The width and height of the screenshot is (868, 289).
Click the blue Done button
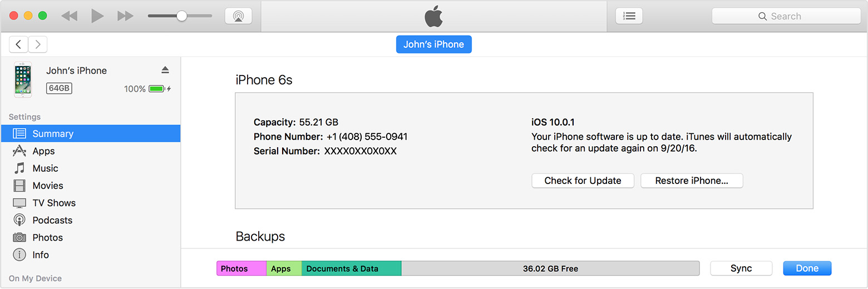pyautogui.click(x=807, y=268)
